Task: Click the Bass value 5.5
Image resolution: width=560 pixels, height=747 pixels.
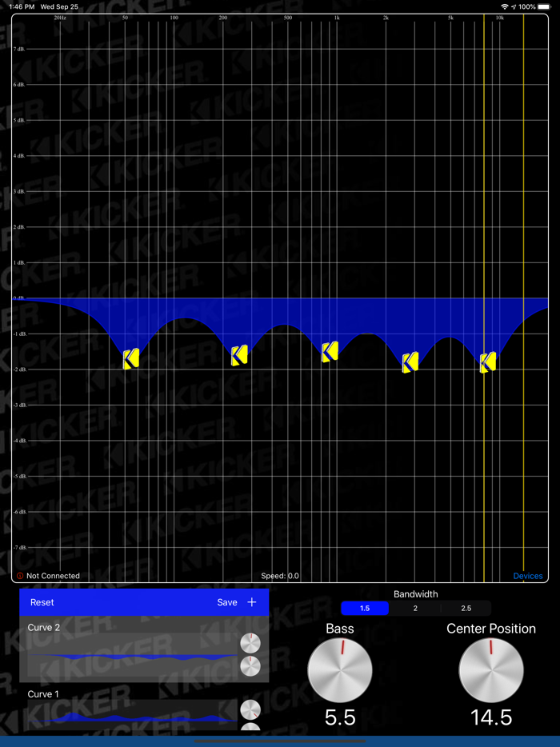Action: 340,717
